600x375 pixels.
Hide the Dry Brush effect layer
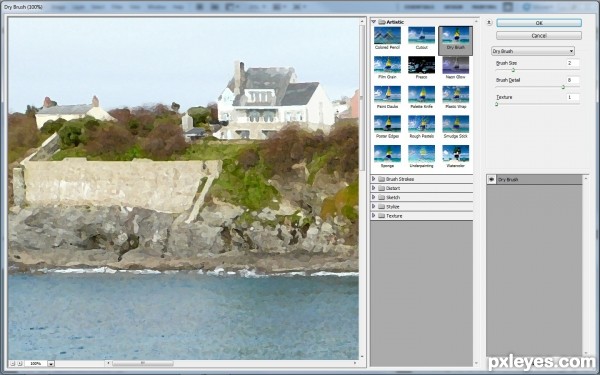[491, 179]
